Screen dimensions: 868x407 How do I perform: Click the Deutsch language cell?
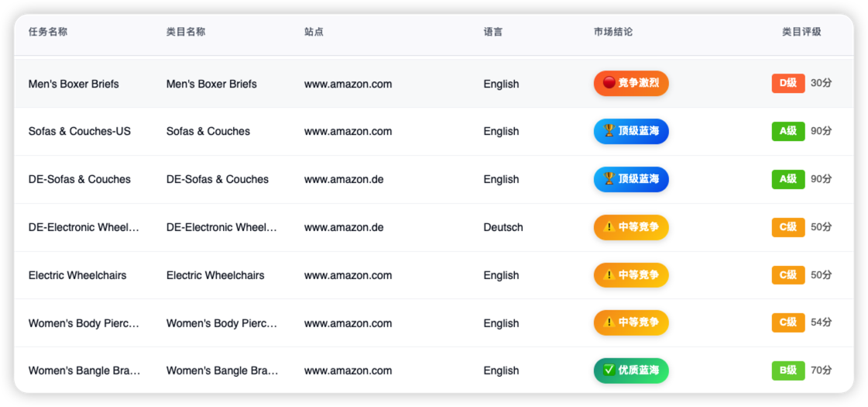click(503, 227)
